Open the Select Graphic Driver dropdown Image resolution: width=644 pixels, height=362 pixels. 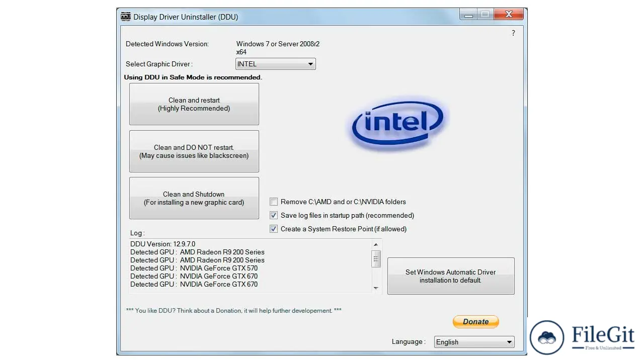[x=276, y=64]
